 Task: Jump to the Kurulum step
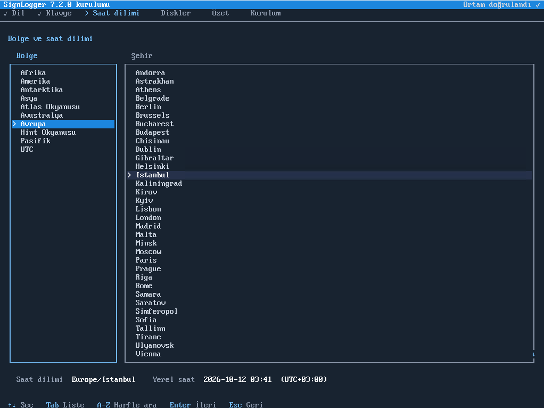(266, 13)
